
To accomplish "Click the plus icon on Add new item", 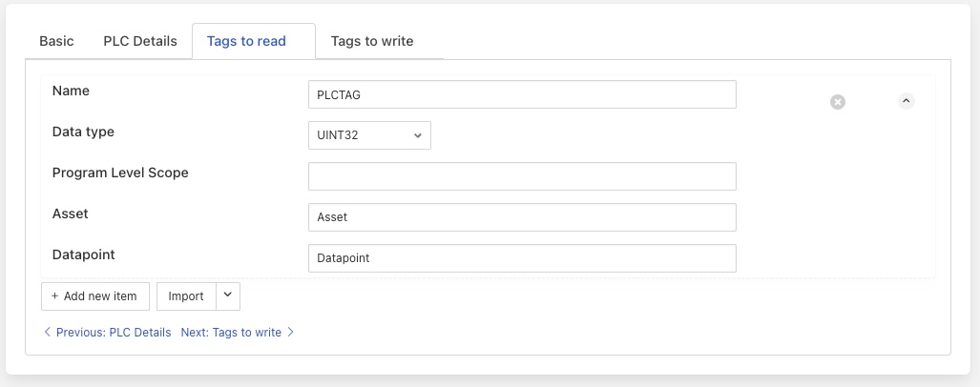I will coord(54,296).
